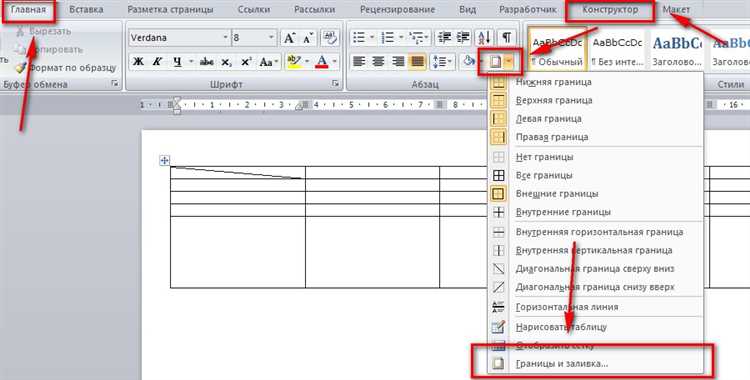This screenshot has width=750, height=380.
Task: Center align text icon
Action: coord(378,61)
